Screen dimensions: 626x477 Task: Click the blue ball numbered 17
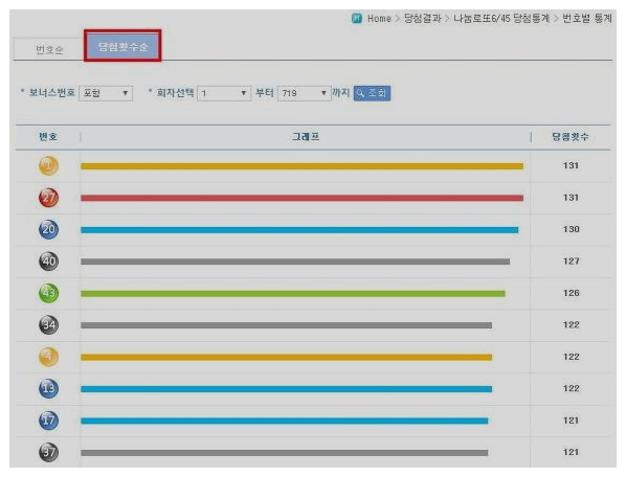click(49, 421)
